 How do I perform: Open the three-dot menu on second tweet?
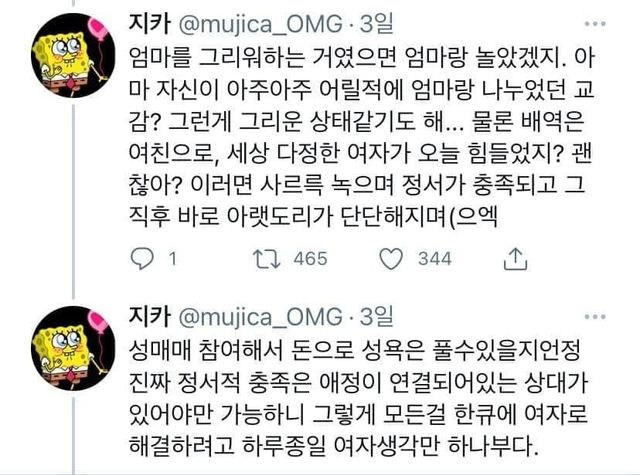pyautogui.click(x=595, y=317)
